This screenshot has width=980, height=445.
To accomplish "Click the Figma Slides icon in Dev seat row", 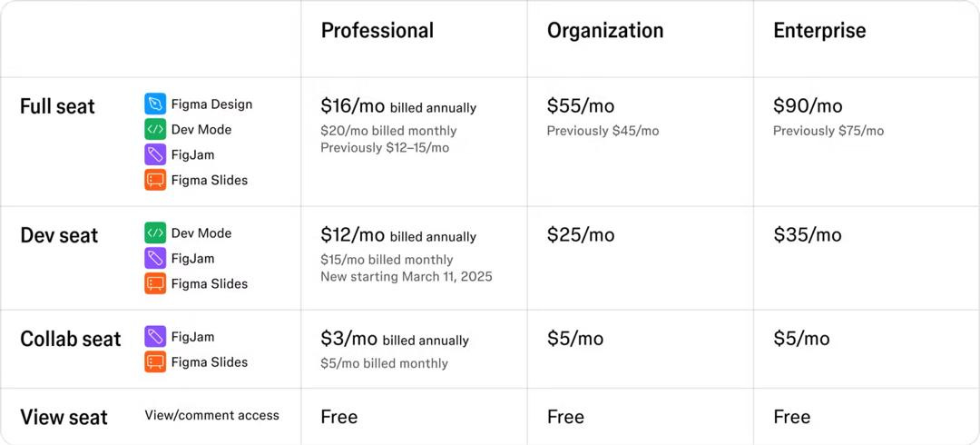I will tap(155, 283).
